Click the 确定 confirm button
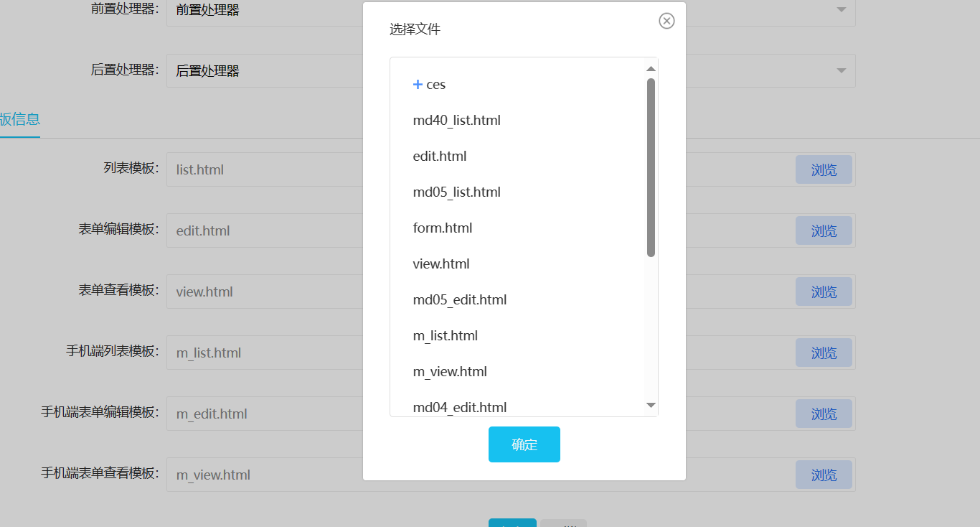The image size is (980, 527). click(x=524, y=444)
